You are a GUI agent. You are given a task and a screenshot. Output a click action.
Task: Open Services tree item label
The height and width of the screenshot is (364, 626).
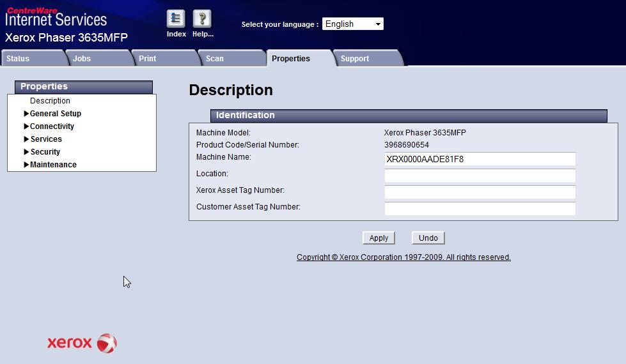point(46,139)
